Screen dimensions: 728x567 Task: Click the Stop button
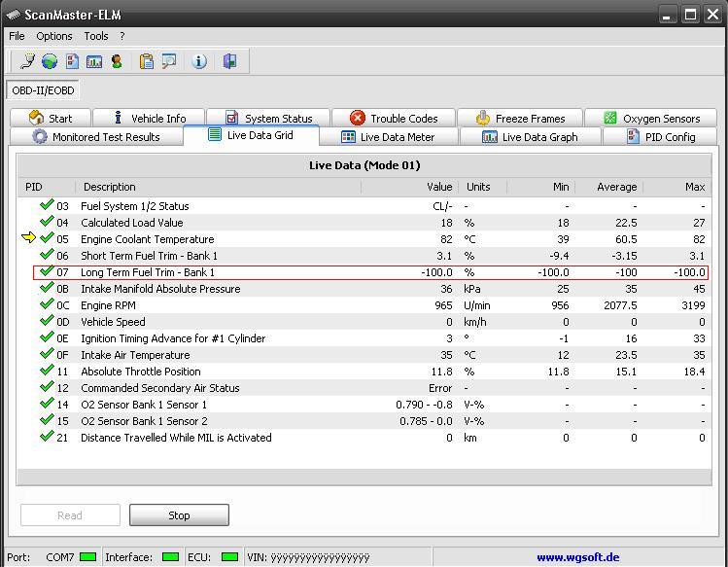pos(179,514)
